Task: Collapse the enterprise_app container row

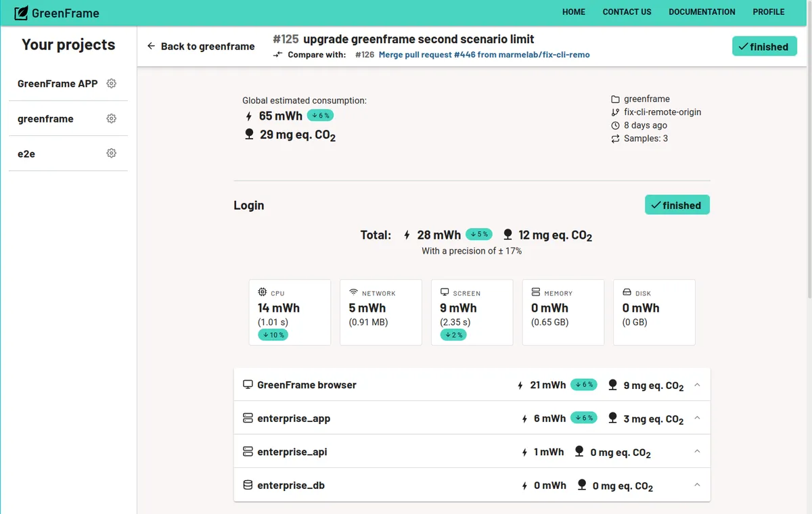Action: tap(697, 418)
